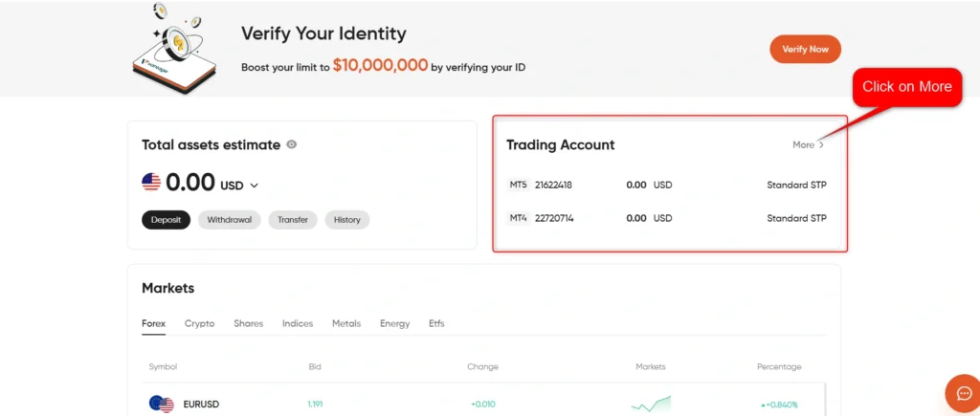Click the Markets column header
The width and height of the screenshot is (980, 416).
(x=651, y=366)
